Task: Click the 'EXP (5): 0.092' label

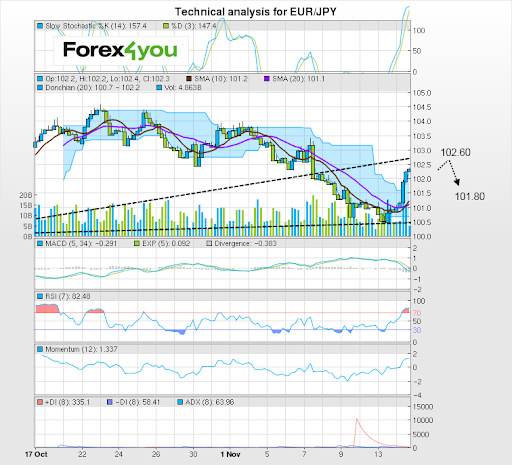Action: (x=166, y=244)
